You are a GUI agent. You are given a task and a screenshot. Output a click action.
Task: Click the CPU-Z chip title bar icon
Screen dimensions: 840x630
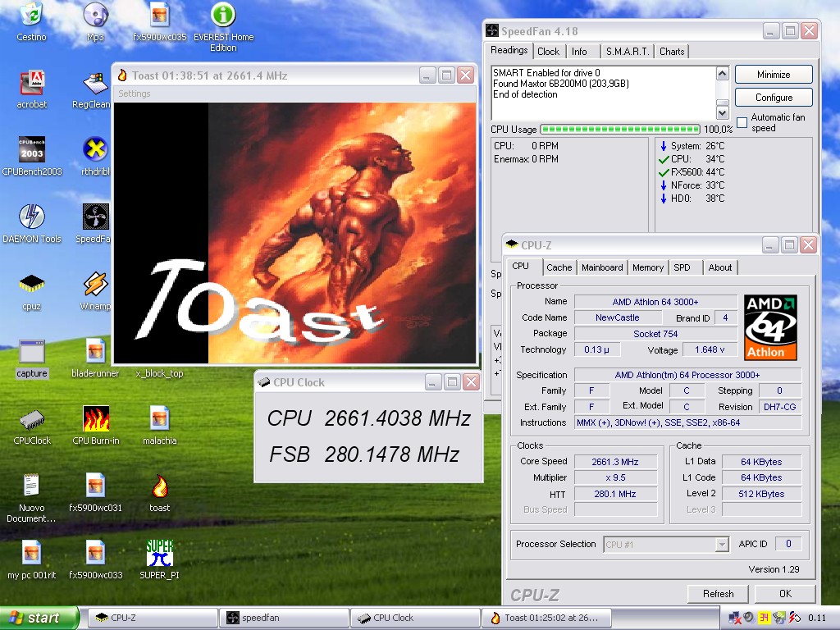pos(512,244)
